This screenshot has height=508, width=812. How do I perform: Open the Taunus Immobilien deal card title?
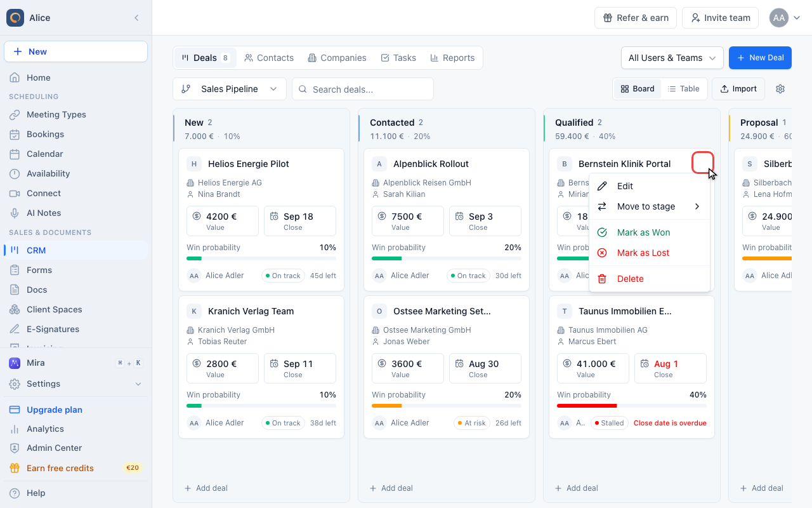pyautogui.click(x=625, y=311)
